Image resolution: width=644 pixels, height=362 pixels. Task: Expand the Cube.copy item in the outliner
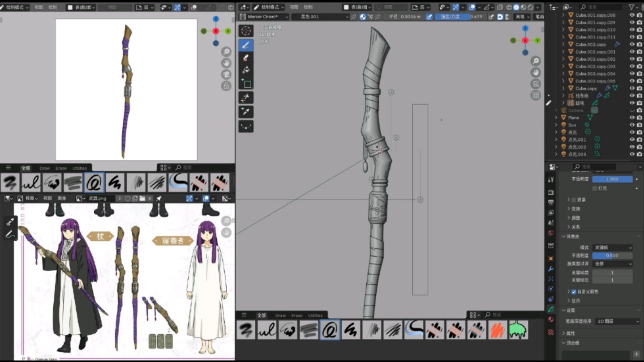coord(563,88)
